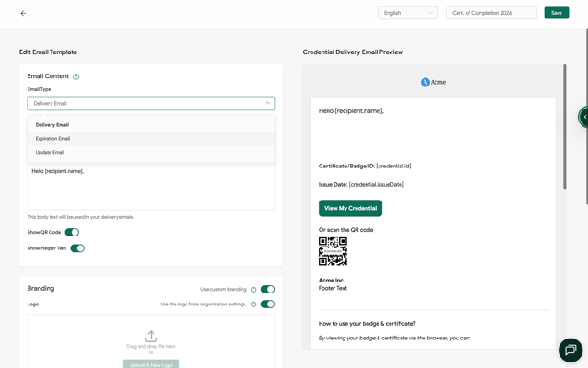This screenshot has height=368, width=588.
Task: Click the Logo label in Branding
Action: [x=33, y=305]
